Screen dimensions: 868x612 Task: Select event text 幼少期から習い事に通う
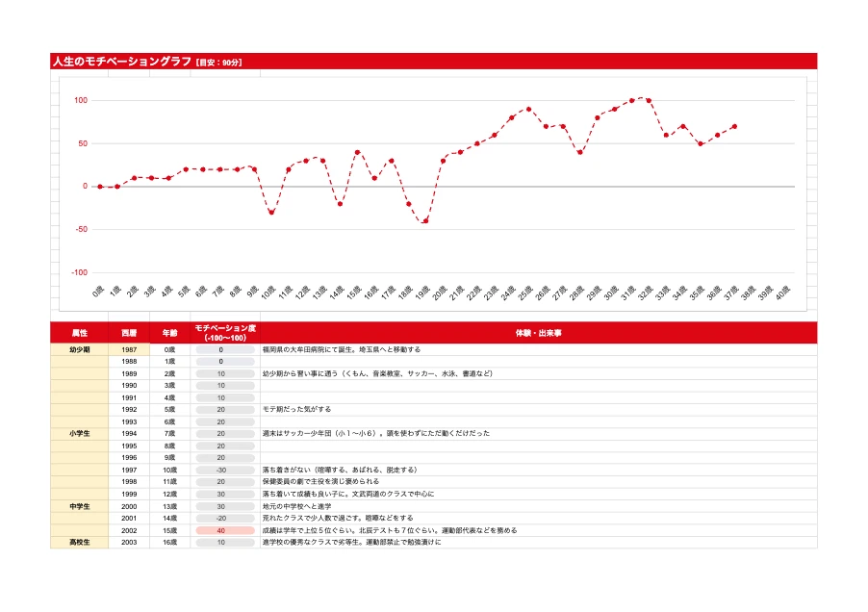pyautogui.click(x=300, y=373)
